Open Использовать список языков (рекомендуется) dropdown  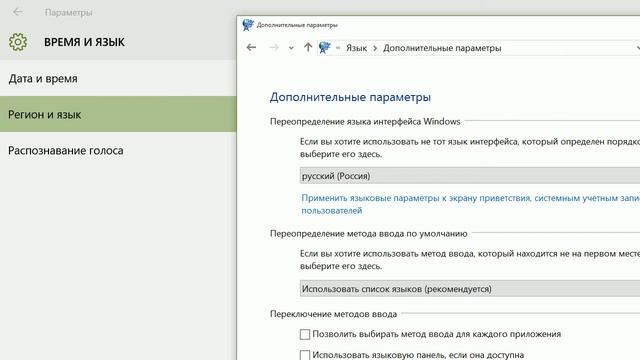tap(470, 289)
